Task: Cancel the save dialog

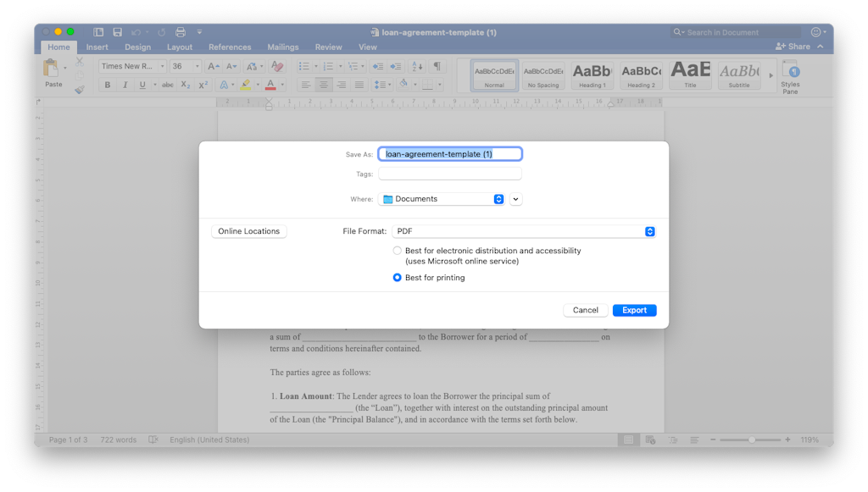Action: tap(585, 310)
